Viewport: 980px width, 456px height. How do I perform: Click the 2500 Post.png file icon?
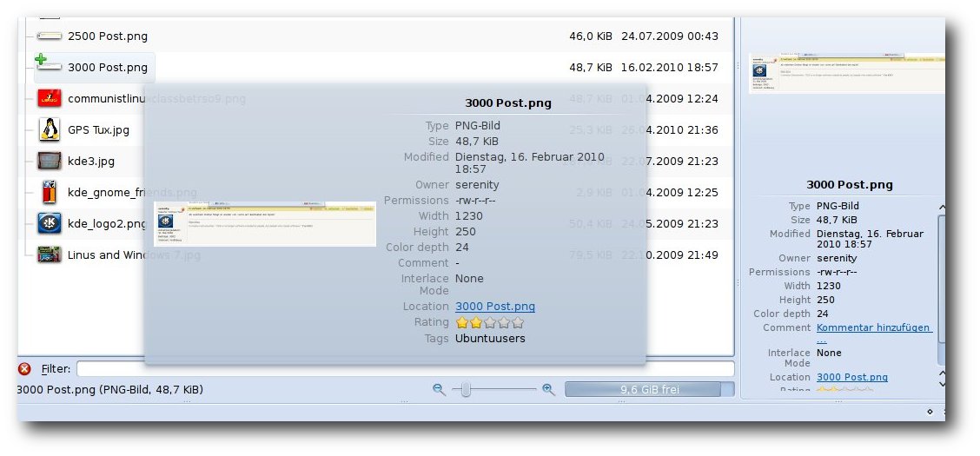click(50, 36)
